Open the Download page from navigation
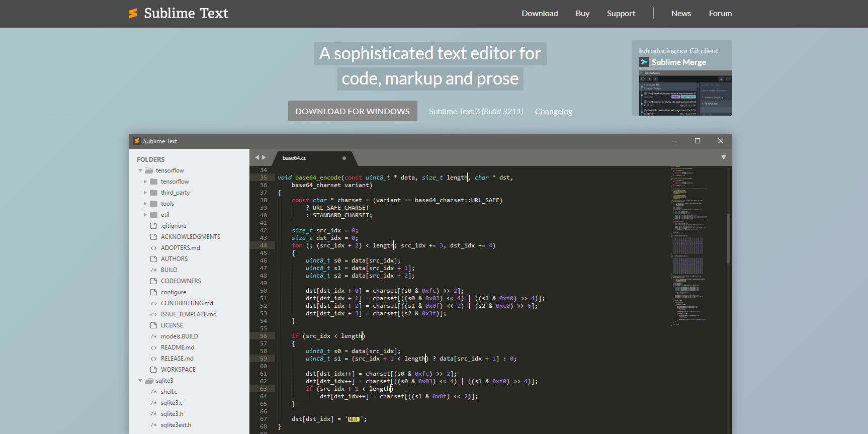This screenshot has height=434, width=868. [x=540, y=14]
